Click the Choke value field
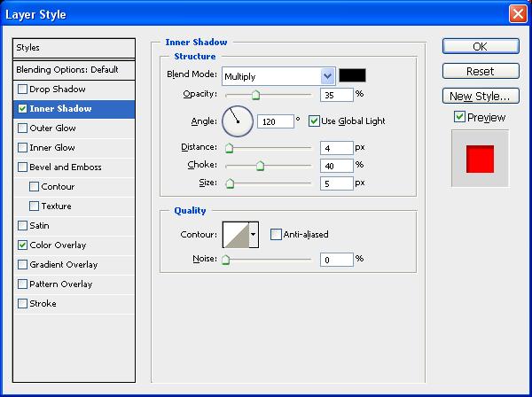532x397 pixels. 337,166
